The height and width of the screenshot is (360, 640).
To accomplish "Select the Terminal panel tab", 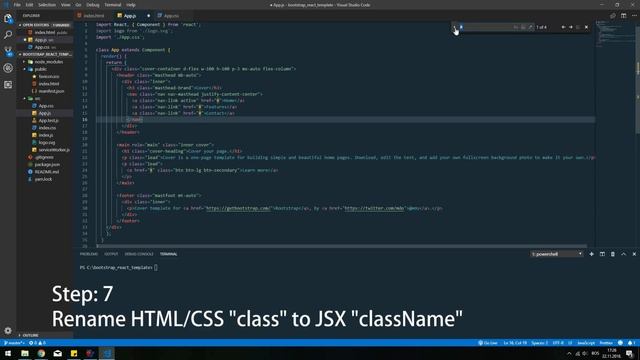I will (x=169, y=254).
